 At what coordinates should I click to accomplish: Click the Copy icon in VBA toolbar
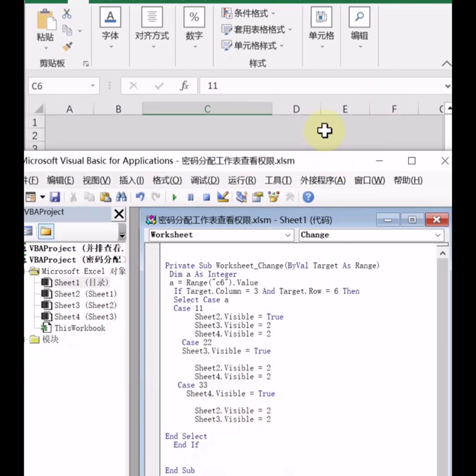tap(89, 197)
